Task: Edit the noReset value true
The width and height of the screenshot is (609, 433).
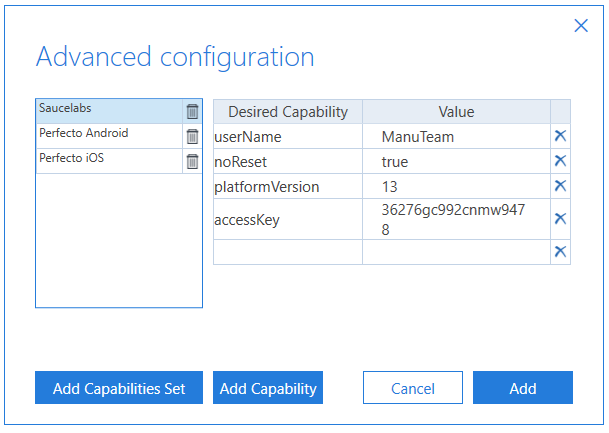Action: [x=455, y=161]
